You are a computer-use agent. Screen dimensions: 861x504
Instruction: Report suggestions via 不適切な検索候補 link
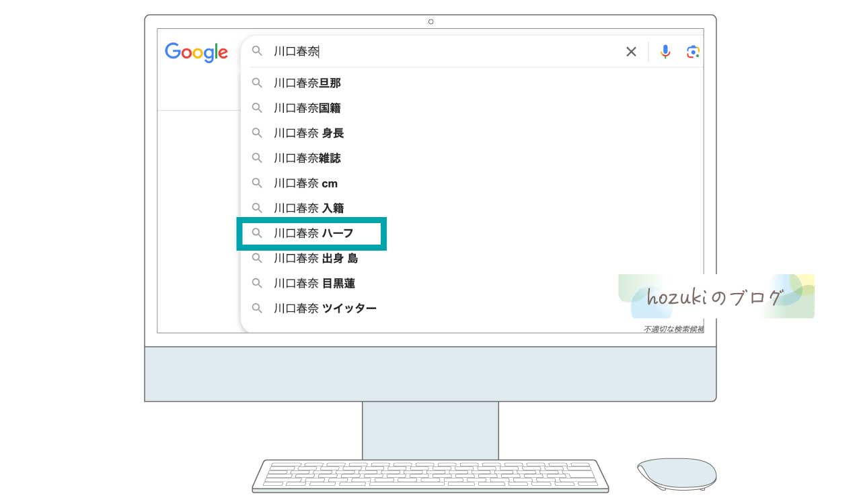pos(673,329)
